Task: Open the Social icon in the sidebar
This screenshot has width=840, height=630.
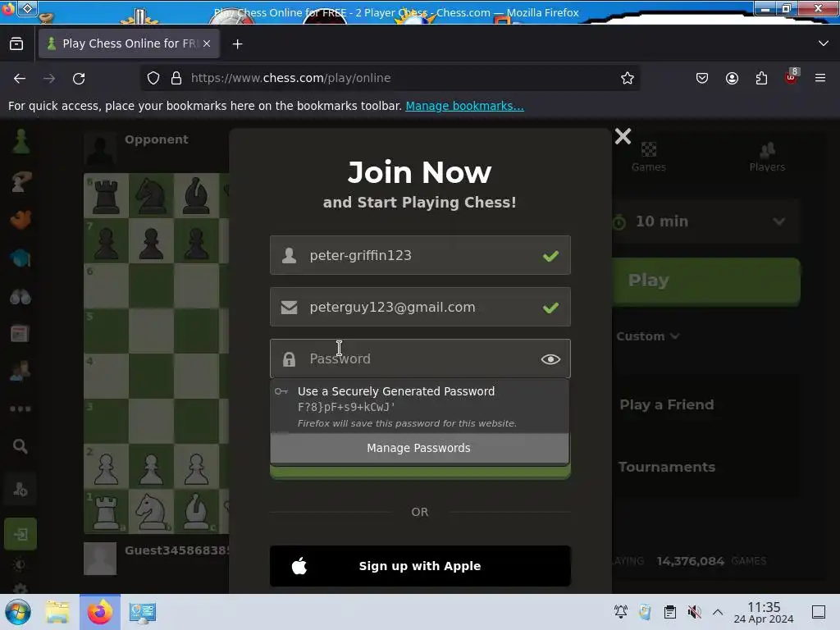Action: click(21, 371)
